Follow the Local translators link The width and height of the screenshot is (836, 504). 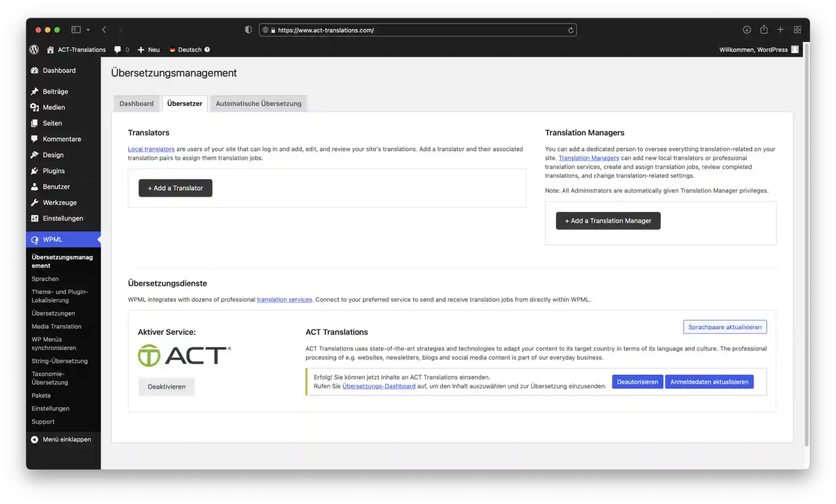tap(151, 149)
